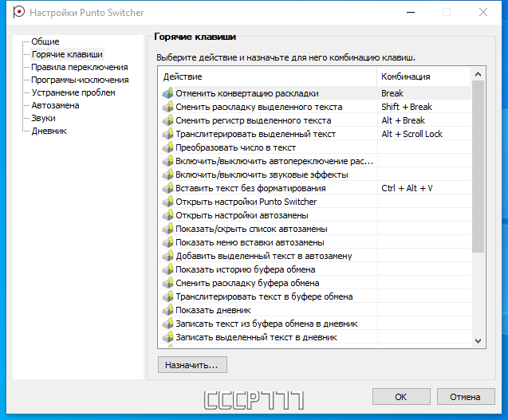Screen dimensions: 508x420
Task: Open Правила переключения section
Action: pyautogui.click(x=80, y=67)
